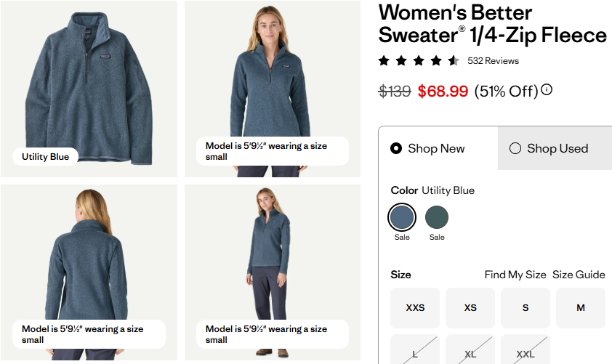612x364 pixels.
Task: Select size S
Action: (526, 308)
